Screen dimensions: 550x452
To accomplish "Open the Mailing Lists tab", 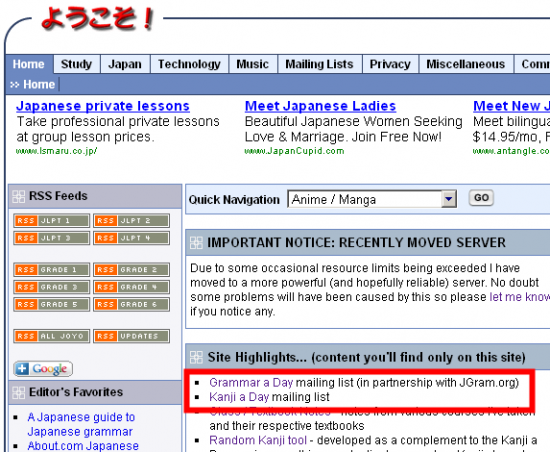I will [x=320, y=64].
